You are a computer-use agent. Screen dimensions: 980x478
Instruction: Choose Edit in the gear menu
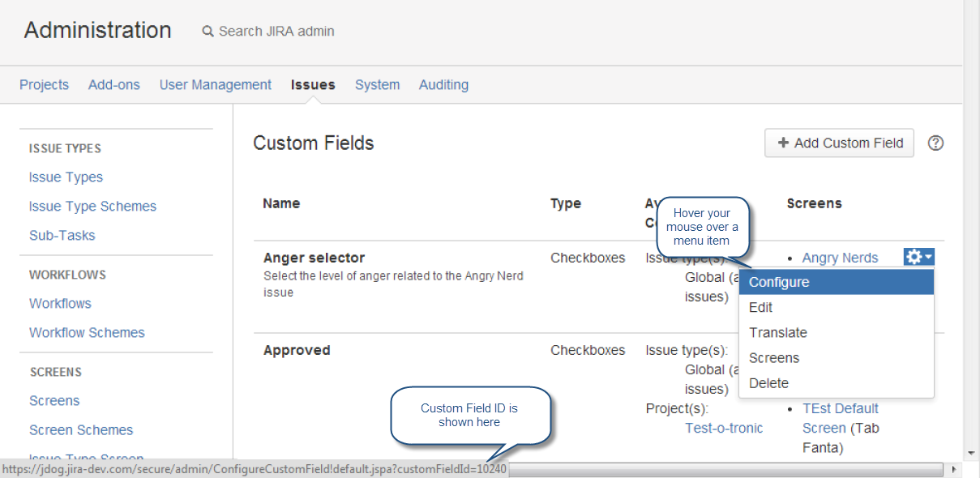pyautogui.click(x=760, y=307)
